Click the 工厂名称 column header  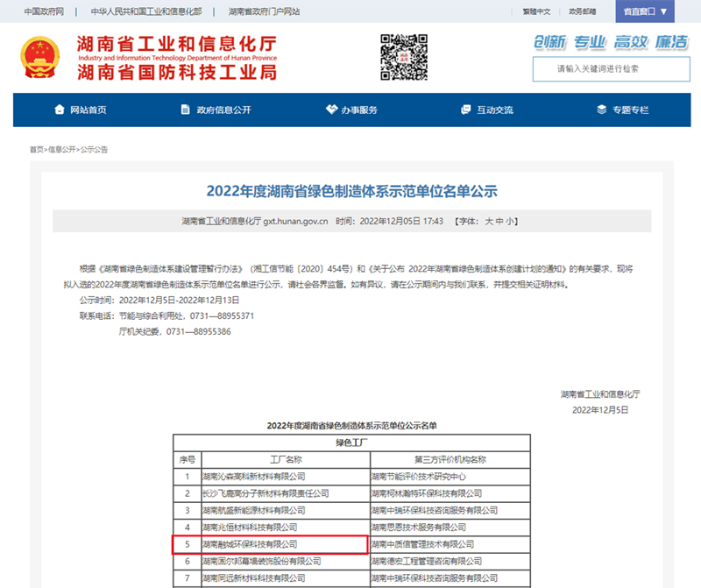pos(286,460)
